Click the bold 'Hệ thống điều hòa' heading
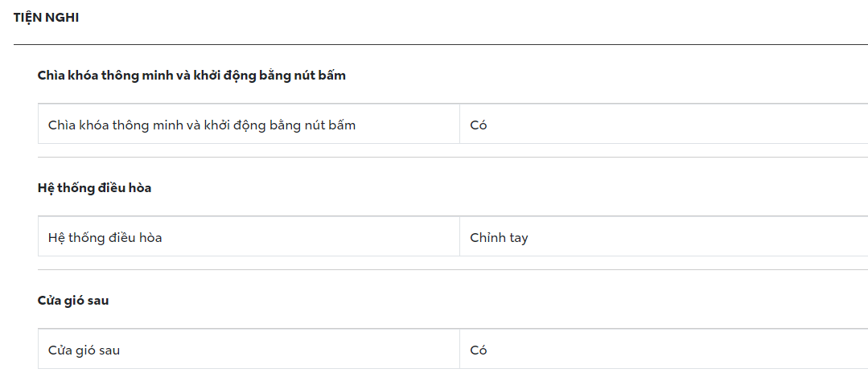This screenshot has height=373, width=868. pos(94,188)
